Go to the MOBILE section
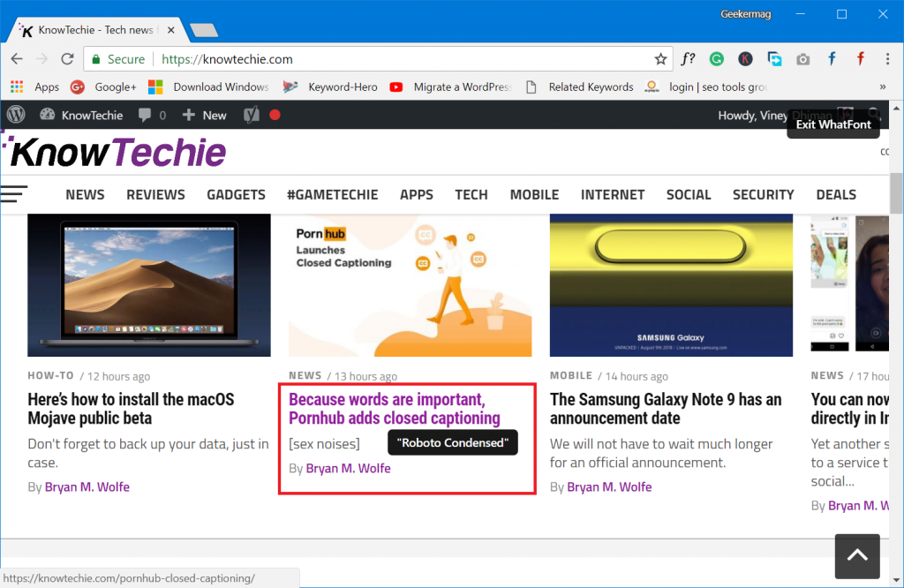 tap(534, 195)
